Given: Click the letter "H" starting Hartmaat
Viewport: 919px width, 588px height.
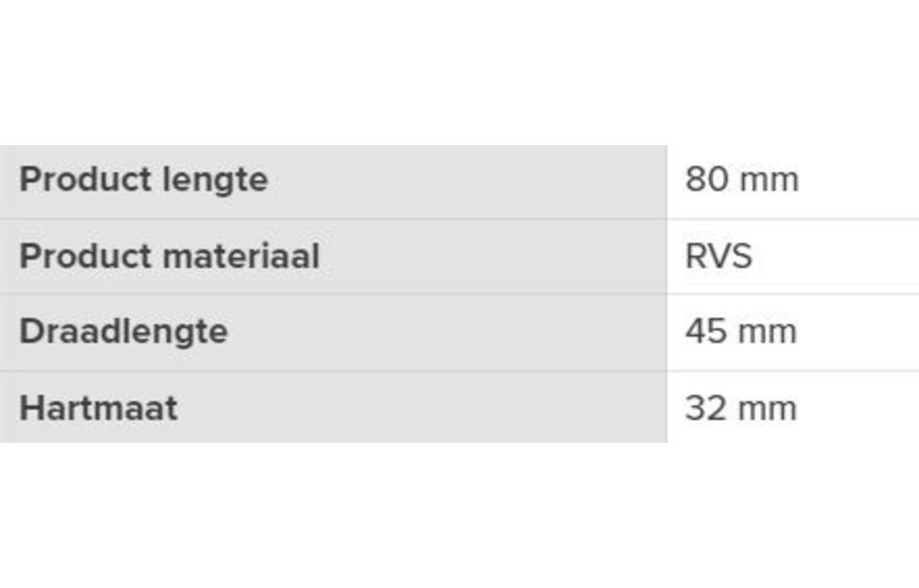Looking at the screenshot, I should point(30,408).
